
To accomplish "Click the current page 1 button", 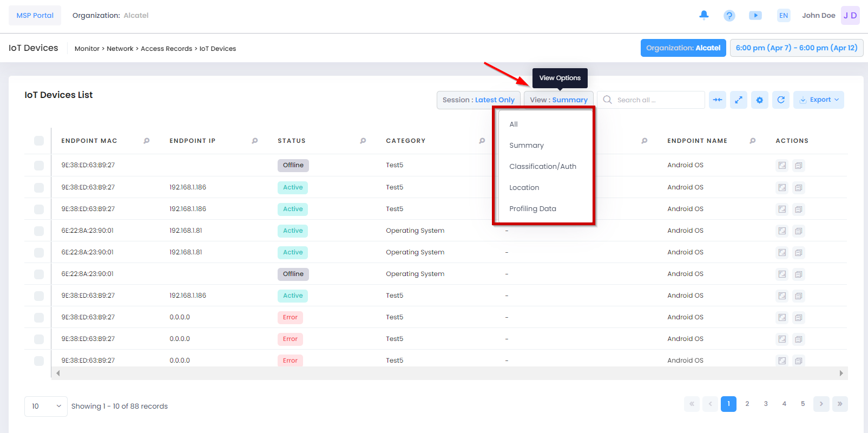I will (x=728, y=404).
